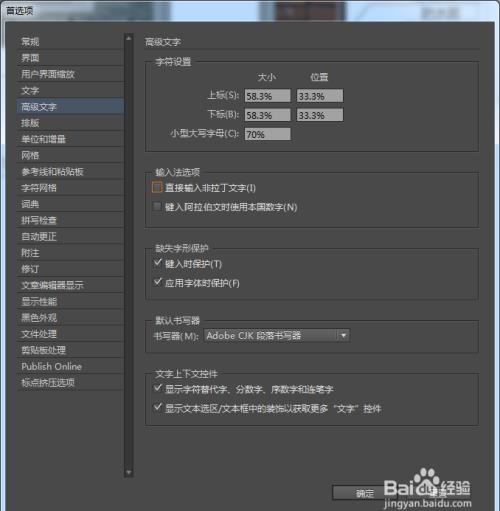Edit the 小型大写字母 percentage field
The height and width of the screenshot is (511, 500).
coord(267,134)
